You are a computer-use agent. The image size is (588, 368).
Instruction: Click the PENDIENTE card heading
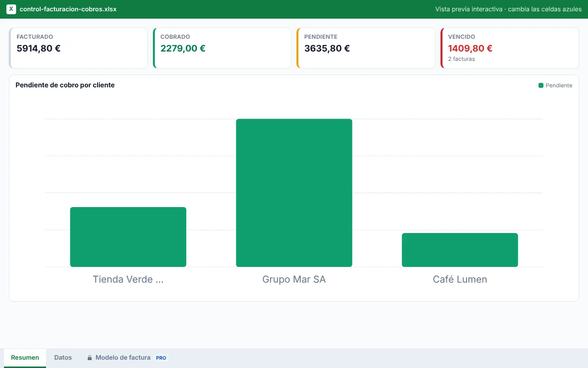click(x=321, y=37)
